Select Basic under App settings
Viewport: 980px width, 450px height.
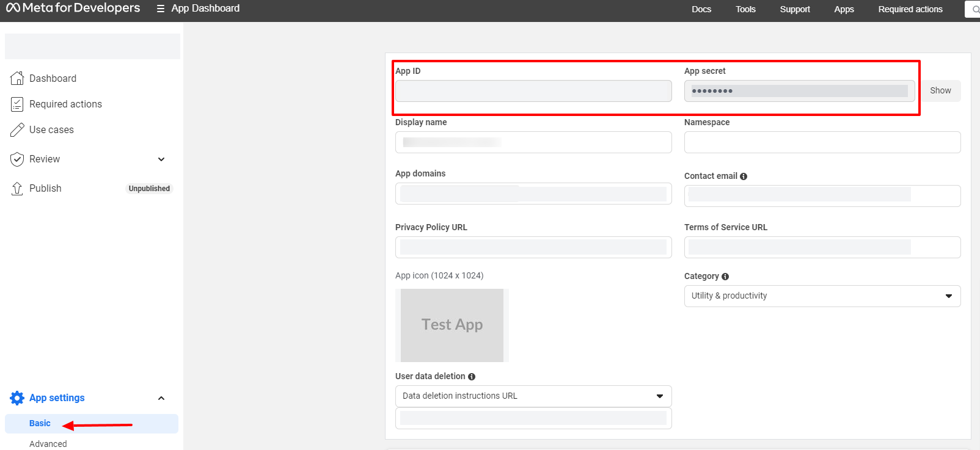click(x=92, y=424)
